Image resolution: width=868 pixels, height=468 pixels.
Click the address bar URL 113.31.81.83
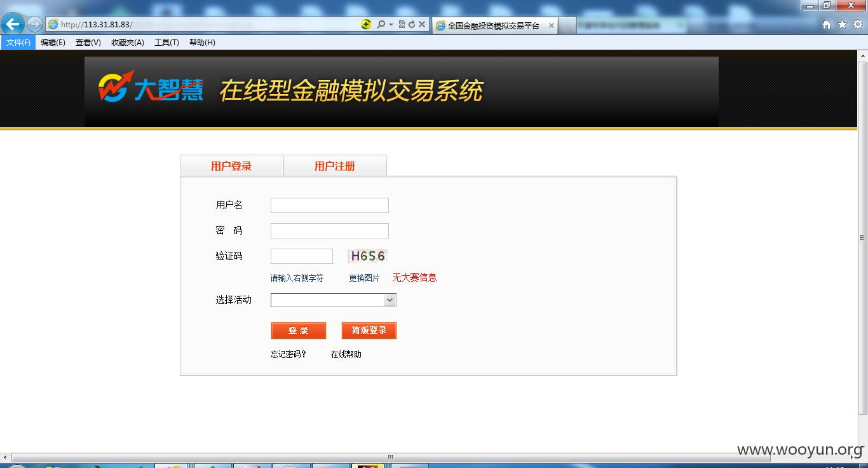click(97, 25)
